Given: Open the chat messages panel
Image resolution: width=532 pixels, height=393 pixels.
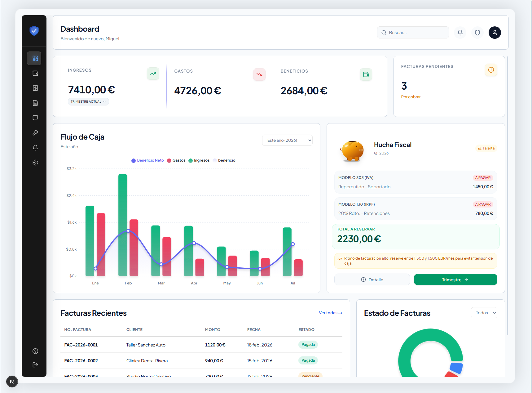Looking at the screenshot, I should click(x=35, y=118).
